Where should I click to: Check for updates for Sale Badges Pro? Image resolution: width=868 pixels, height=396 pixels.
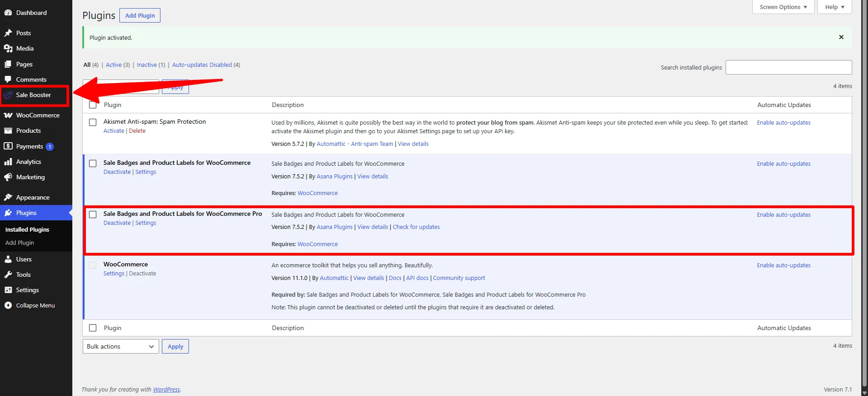(416, 227)
